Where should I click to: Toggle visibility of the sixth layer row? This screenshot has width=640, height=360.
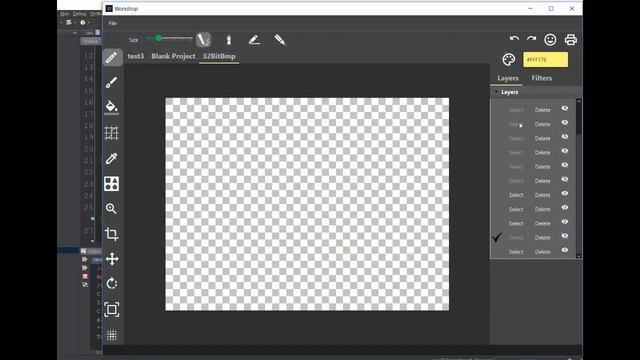point(564,180)
